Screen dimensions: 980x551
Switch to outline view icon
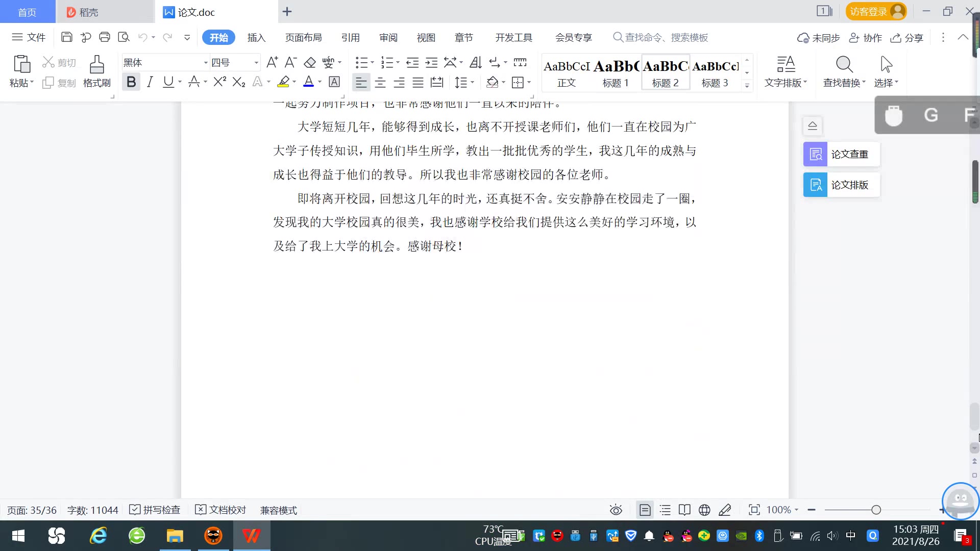click(x=665, y=510)
